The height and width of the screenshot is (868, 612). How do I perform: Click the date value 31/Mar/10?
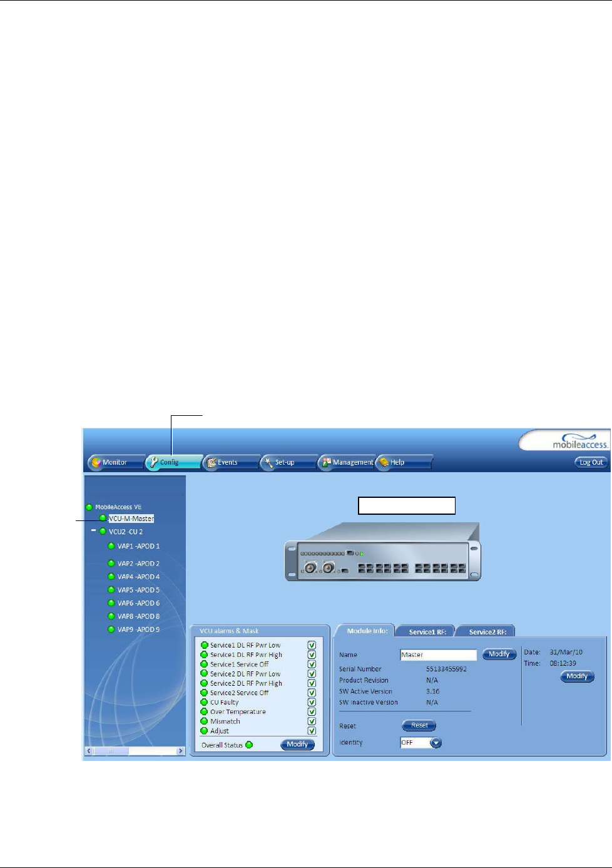pos(566,652)
